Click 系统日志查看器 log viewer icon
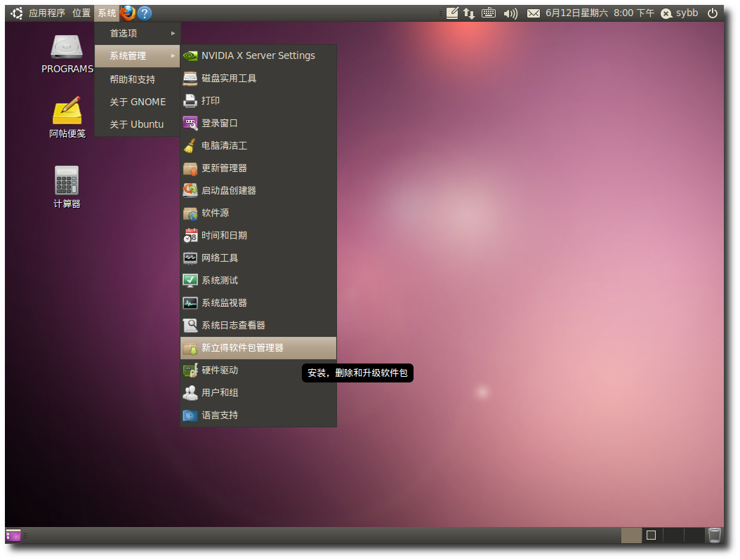The image size is (740, 560). tap(190, 326)
